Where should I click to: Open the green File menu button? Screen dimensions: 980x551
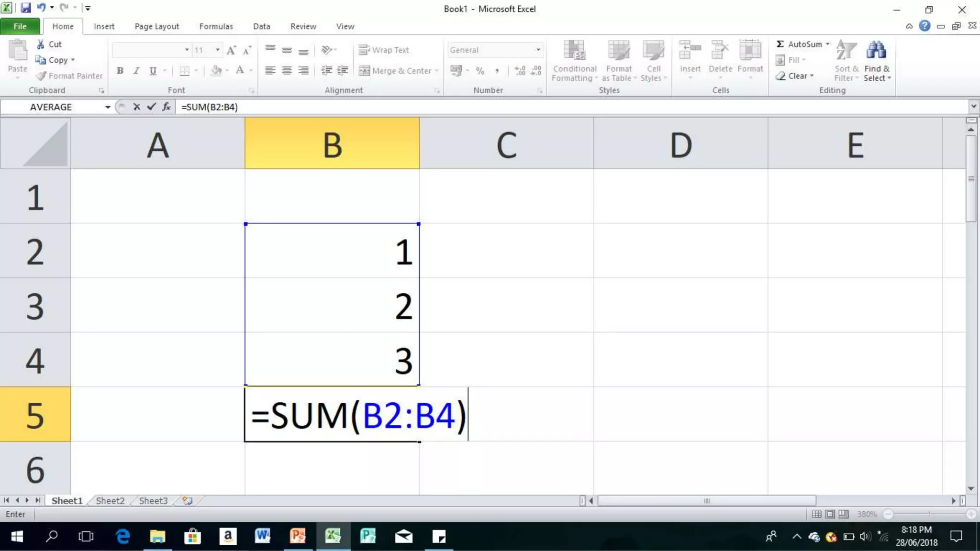pyautogui.click(x=20, y=26)
